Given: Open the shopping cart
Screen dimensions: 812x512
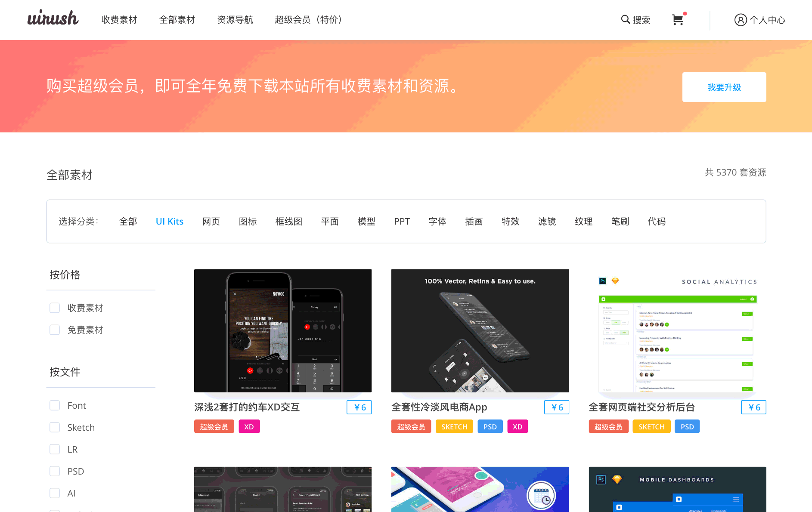Looking at the screenshot, I should (678, 20).
